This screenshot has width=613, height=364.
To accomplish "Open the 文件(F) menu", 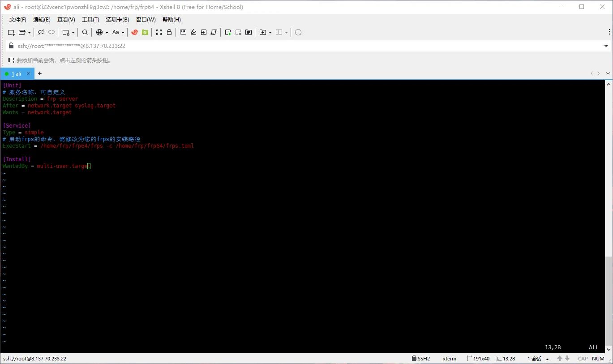I will (x=18, y=20).
